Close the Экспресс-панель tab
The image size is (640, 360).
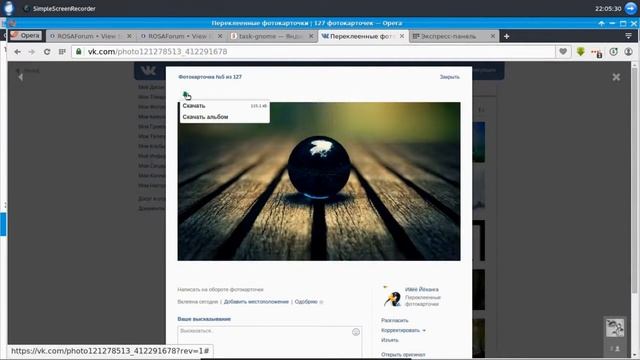click(x=493, y=36)
